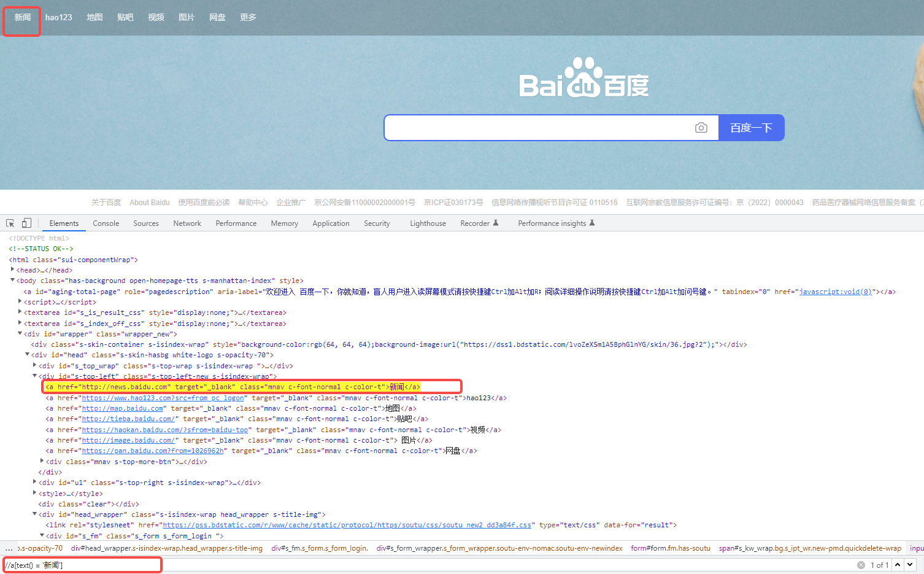The width and height of the screenshot is (924, 574).
Task: Open the Performance insights tab
Action: tap(556, 223)
